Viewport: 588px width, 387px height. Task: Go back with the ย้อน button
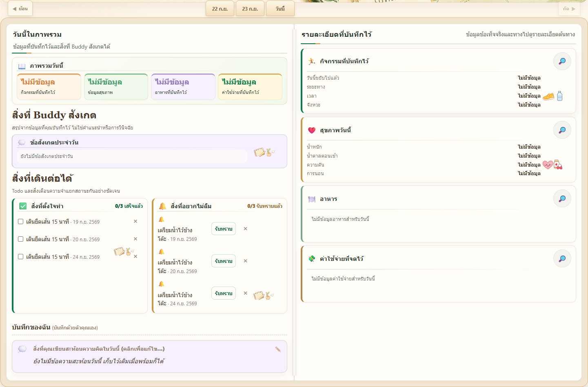[20, 9]
